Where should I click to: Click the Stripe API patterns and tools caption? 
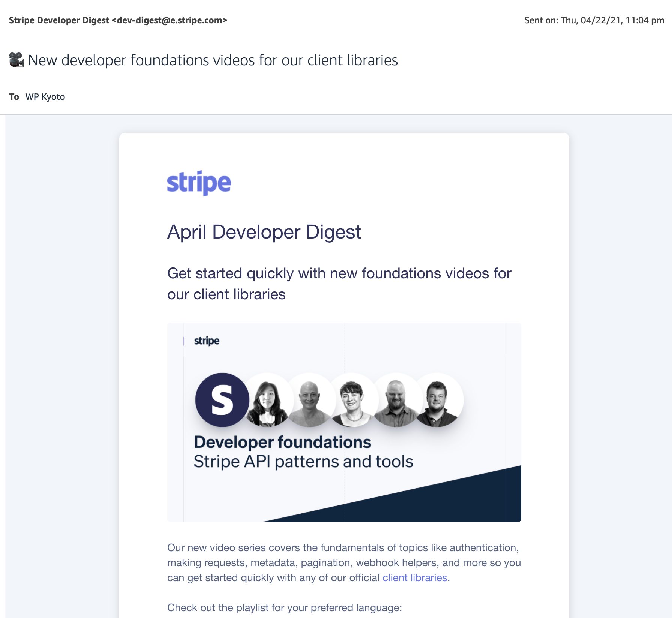tap(303, 462)
